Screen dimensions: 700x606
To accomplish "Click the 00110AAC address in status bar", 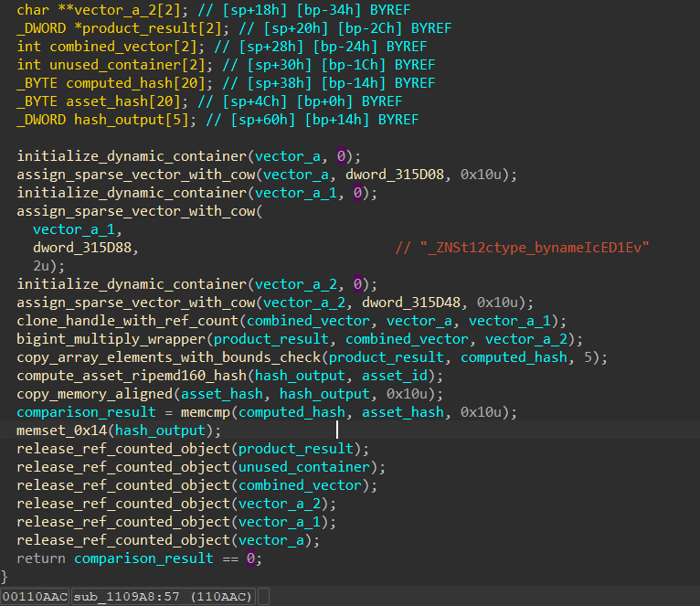I will coord(37,597).
